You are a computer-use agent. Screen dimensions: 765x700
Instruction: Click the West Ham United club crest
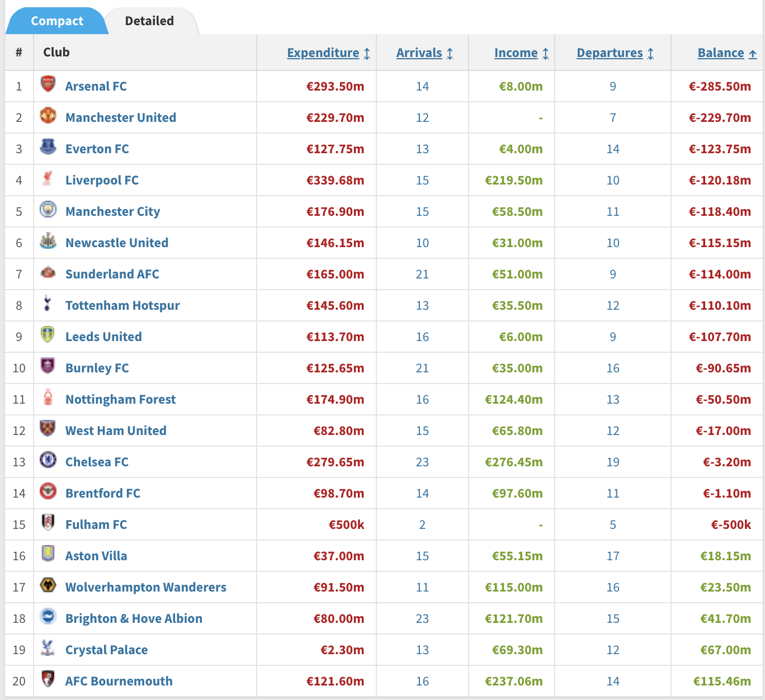[x=48, y=429]
